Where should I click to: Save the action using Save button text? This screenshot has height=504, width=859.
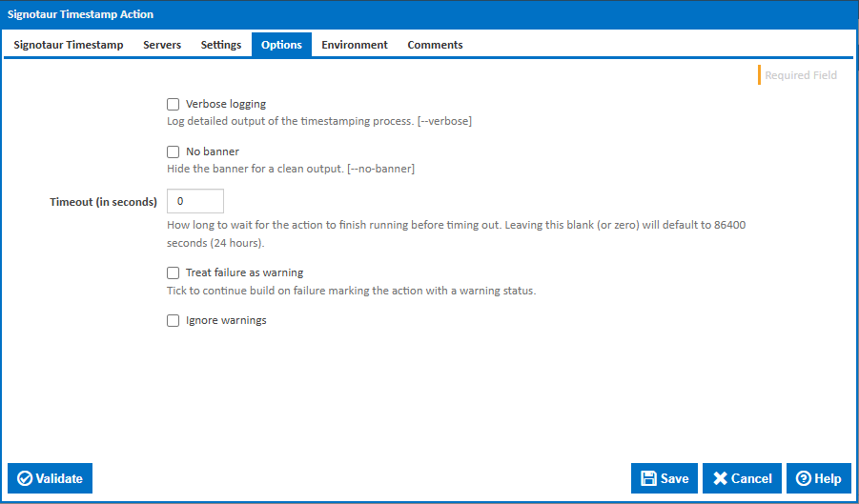pos(674,478)
